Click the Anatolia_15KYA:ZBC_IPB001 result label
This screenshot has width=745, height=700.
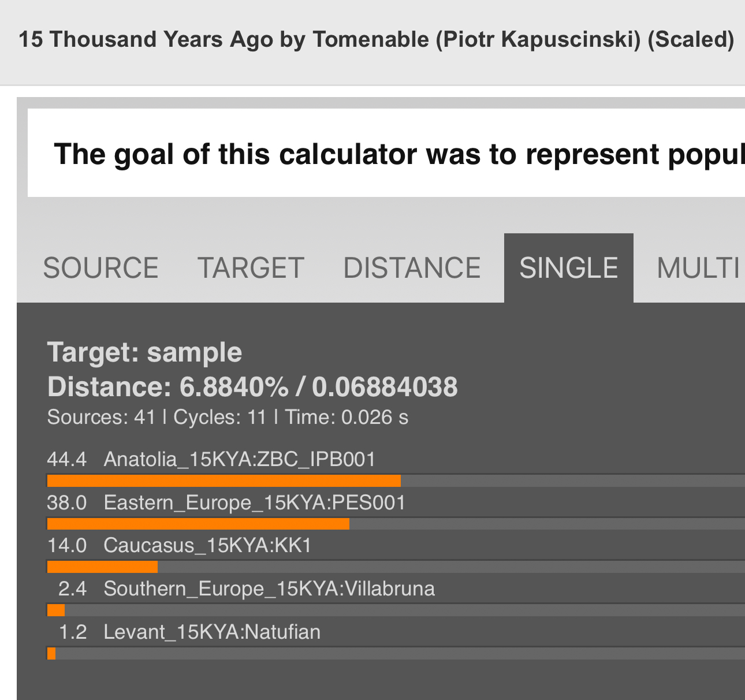click(240, 460)
